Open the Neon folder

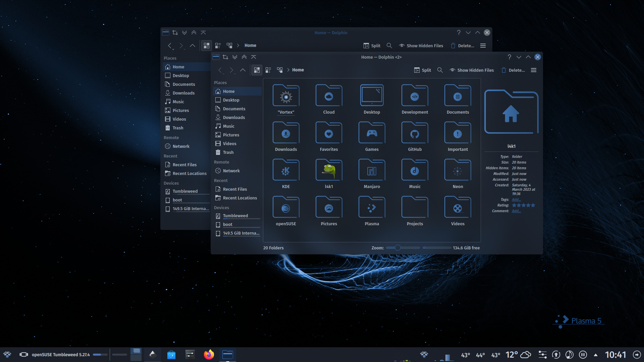[x=458, y=174]
